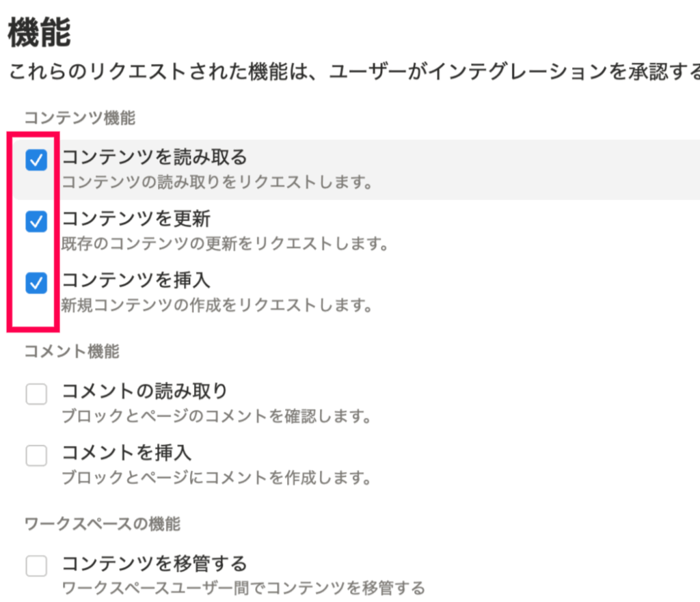This screenshot has height=602, width=700.
Task: Select the コンテンツを移管する label text
Action: [154, 564]
